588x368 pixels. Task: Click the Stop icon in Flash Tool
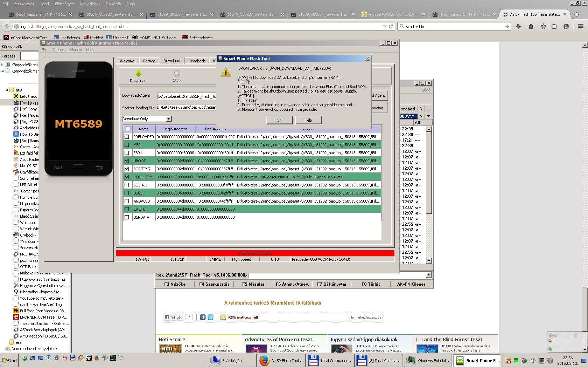coord(177,73)
